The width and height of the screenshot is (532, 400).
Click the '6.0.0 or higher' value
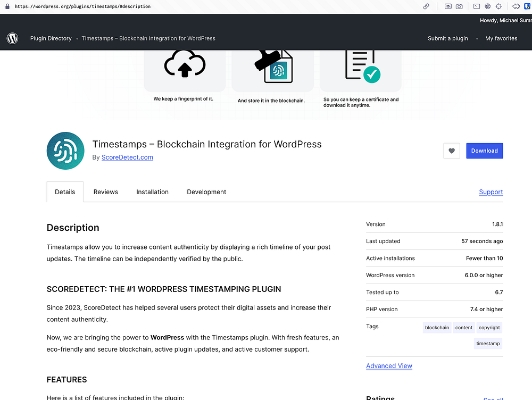point(484,275)
